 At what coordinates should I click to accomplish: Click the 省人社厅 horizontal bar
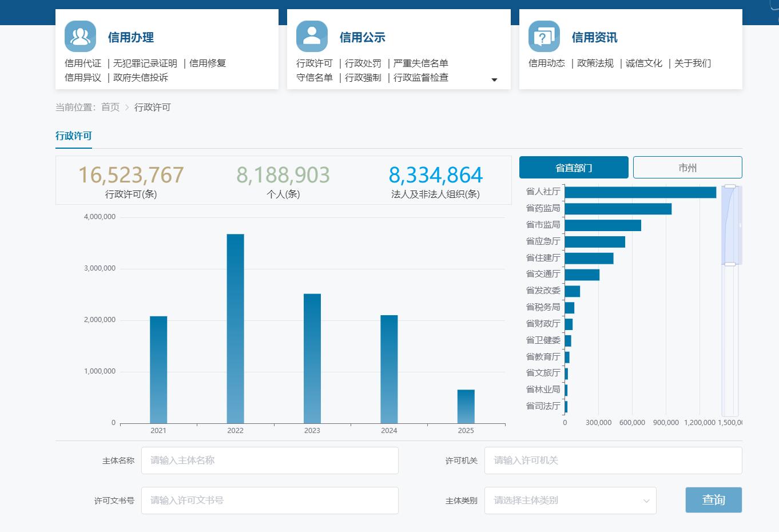click(640, 192)
